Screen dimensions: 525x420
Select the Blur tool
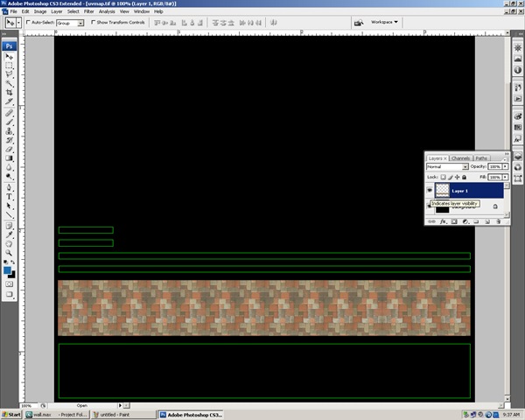(x=9, y=167)
